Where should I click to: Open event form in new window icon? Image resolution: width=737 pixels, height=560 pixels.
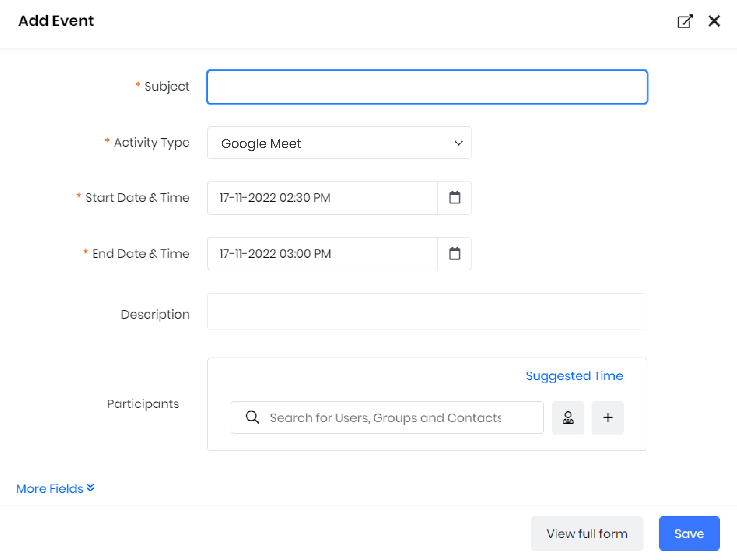[x=685, y=21]
